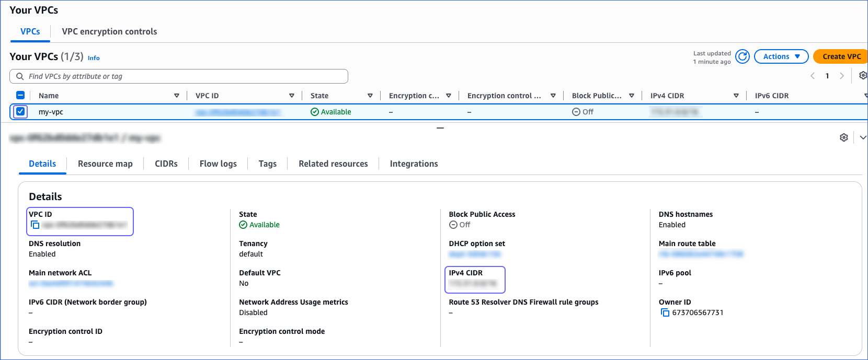Viewport: 868px width, 360px height.
Task: Click the DNS resolution Enabled value
Action: [42, 254]
